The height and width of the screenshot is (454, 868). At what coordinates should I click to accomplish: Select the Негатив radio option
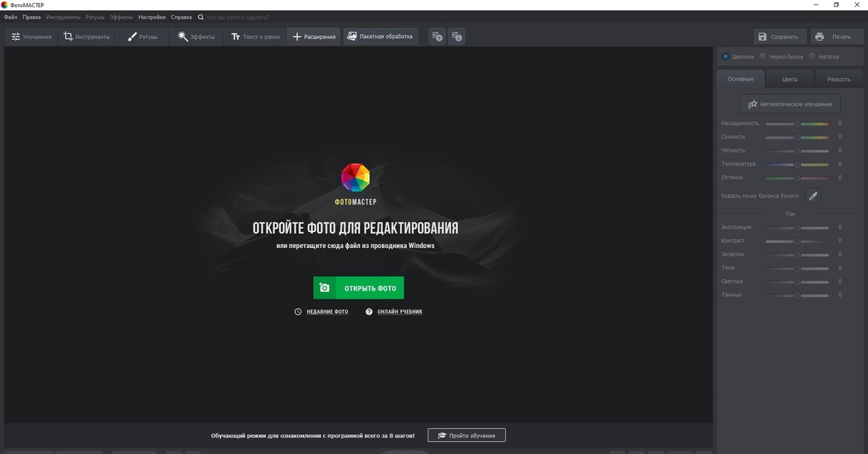point(824,56)
